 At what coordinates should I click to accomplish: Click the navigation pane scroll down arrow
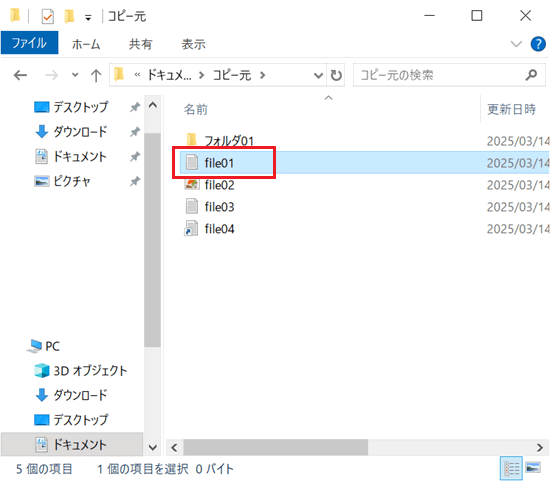pos(153,447)
